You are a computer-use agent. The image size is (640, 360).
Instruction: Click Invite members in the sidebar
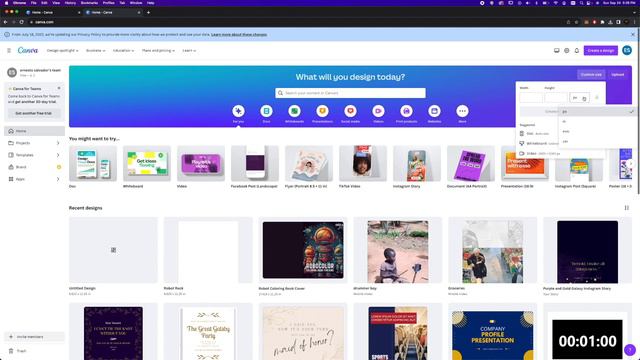pyautogui.click(x=34, y=337)
